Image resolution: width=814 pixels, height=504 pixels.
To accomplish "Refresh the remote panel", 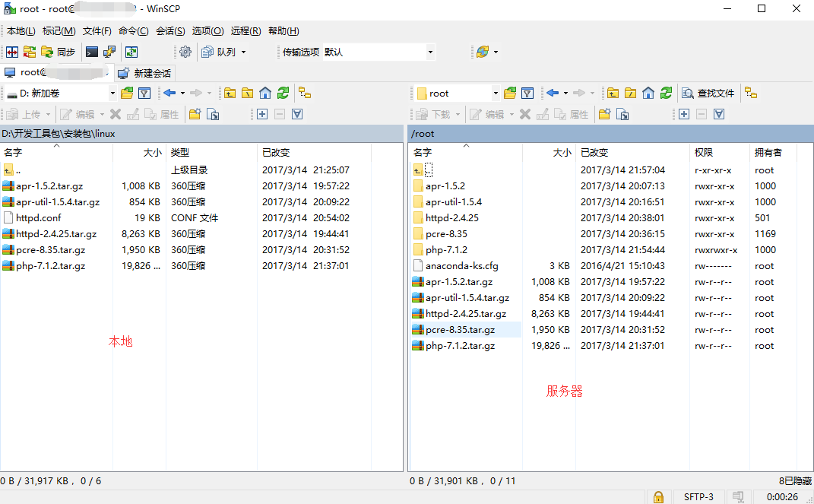I will pyautogui.click(x=666, y=94).
